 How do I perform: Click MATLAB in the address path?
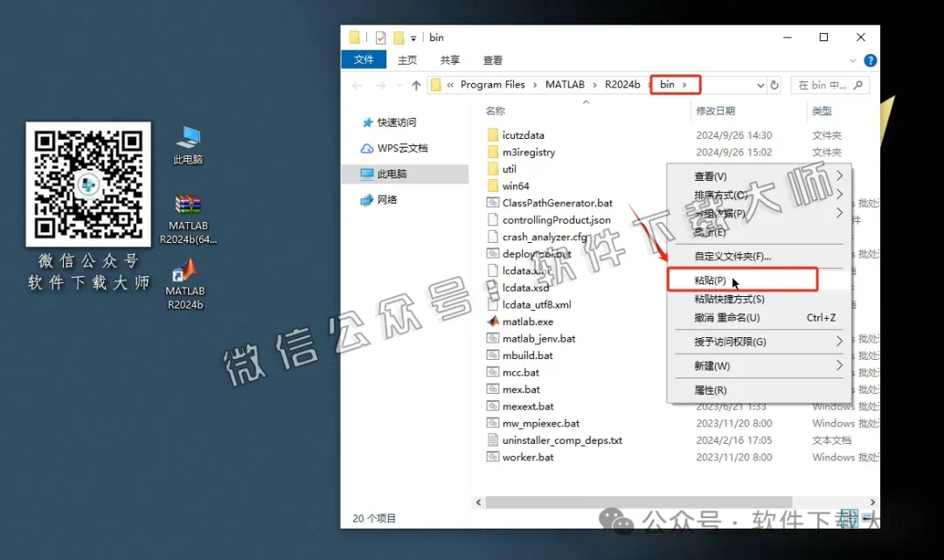(x=565, y=85)
